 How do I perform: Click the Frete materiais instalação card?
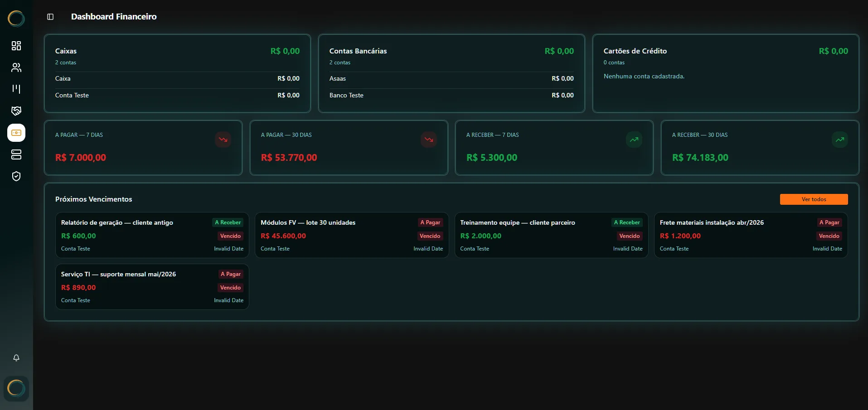(751, 235)
